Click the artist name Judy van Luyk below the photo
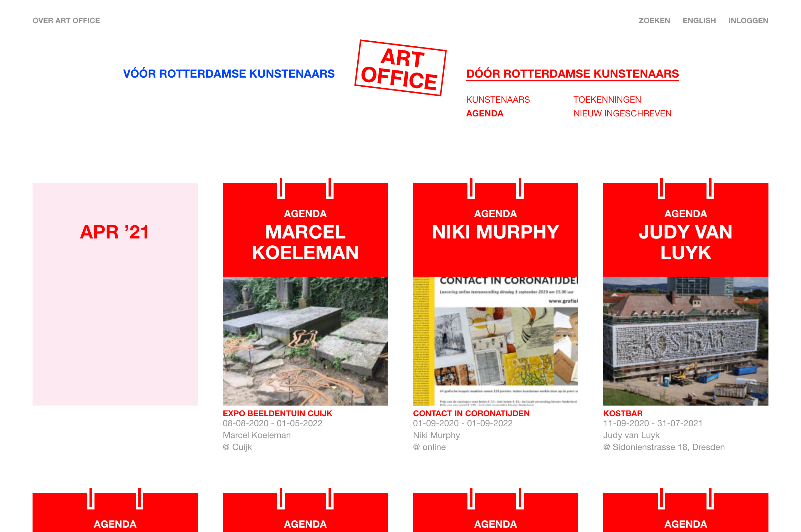 click(631, 435)
